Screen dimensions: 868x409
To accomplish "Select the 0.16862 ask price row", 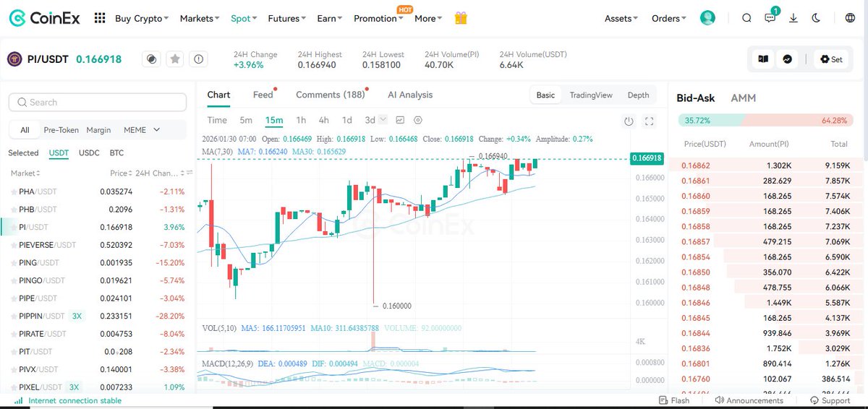I will 765,166.
